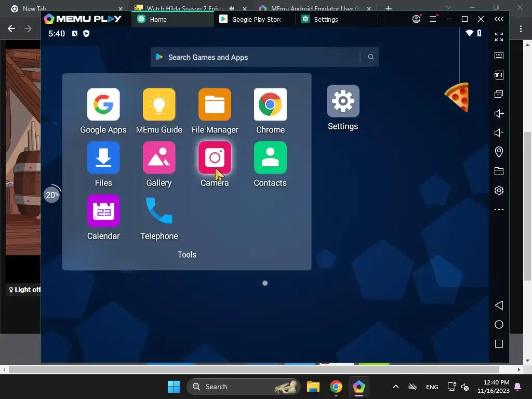Click the Tools folder label
This screenshot has height=399, width=532.
pyautogui.click(x=187, y=255)
